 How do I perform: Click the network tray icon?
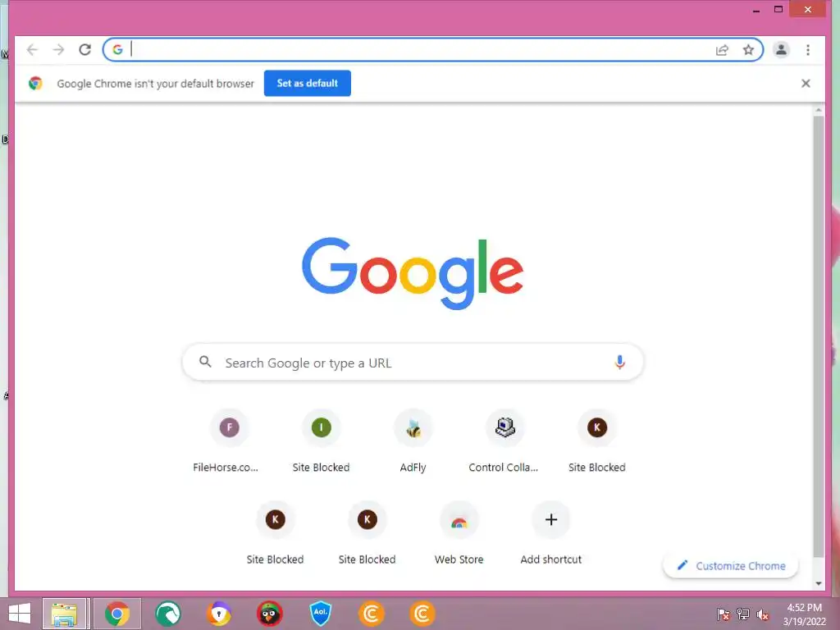click(743, 614)
